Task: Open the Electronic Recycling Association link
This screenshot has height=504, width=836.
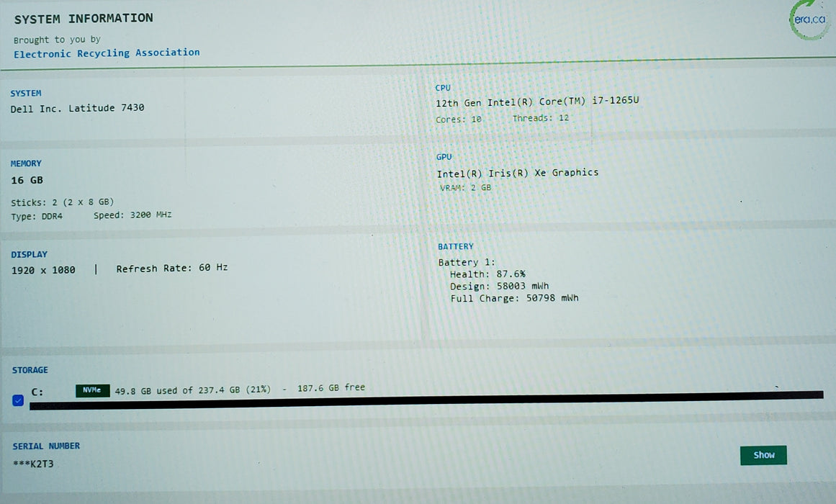Action: 107,53
